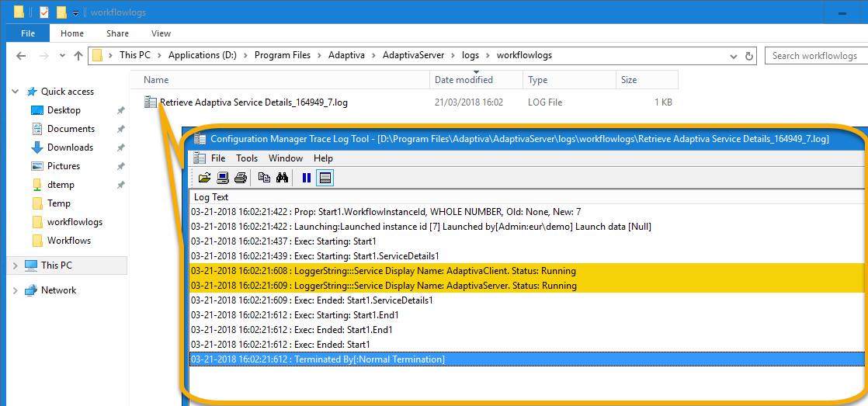Viewport: 868px width, 406px height.
Task: Select Desktop in the navigation pane
Action: (64, 110)
